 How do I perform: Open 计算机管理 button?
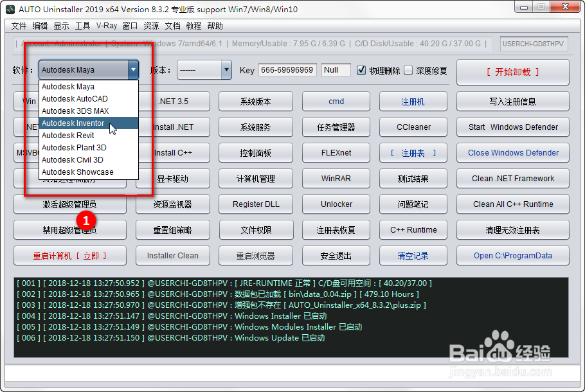click(256, 179)
